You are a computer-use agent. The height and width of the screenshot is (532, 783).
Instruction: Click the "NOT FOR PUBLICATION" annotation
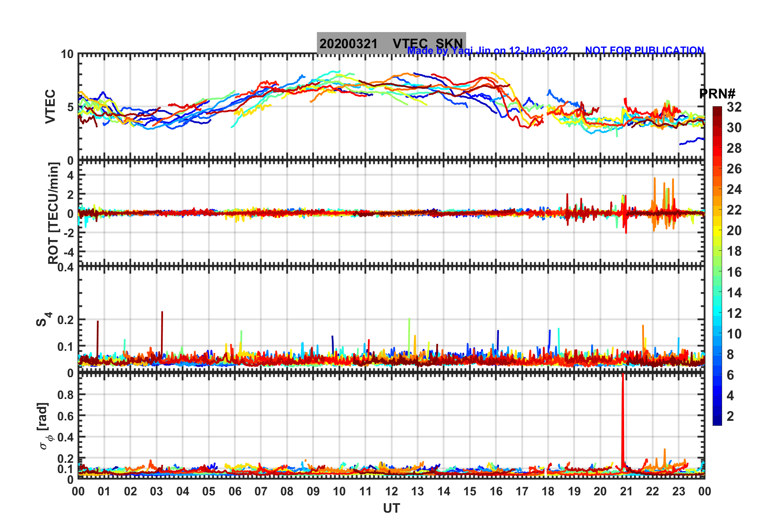(x=645, y=51)
